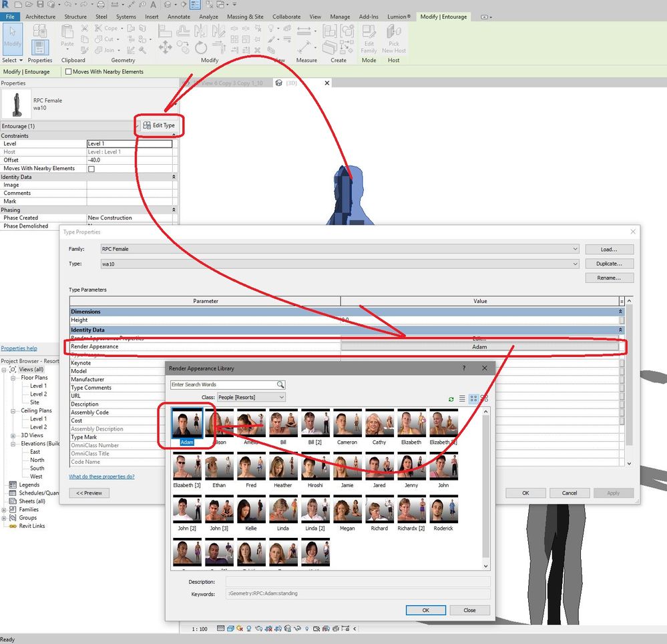Screen dimensions: 667x644
Task: Click the Print icon in quick access toolbar
Action: [x=100, y=5]
